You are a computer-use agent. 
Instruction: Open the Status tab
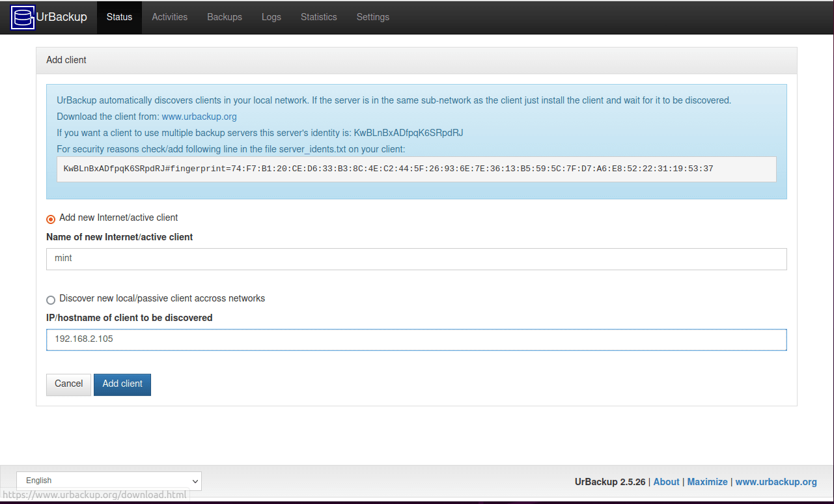[119, 17]
